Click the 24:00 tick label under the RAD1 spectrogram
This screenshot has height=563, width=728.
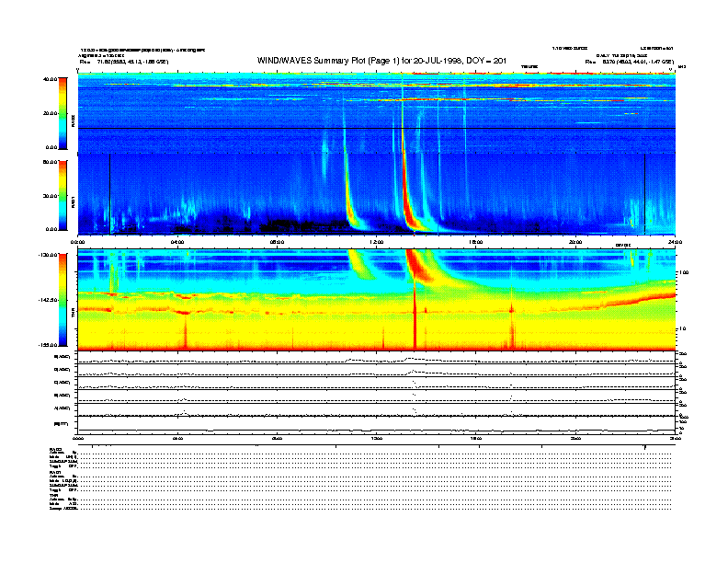[675, 242]
